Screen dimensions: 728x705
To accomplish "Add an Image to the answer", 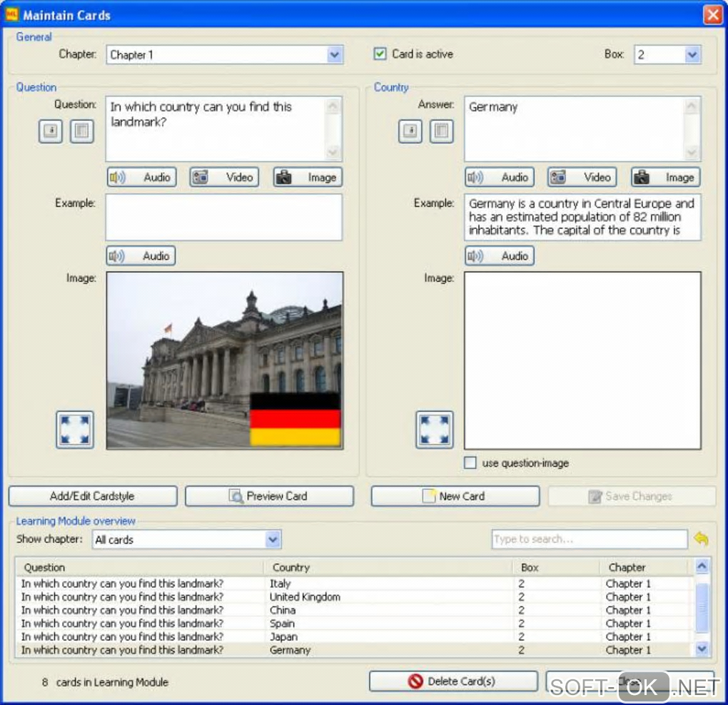I will (665, 177).
